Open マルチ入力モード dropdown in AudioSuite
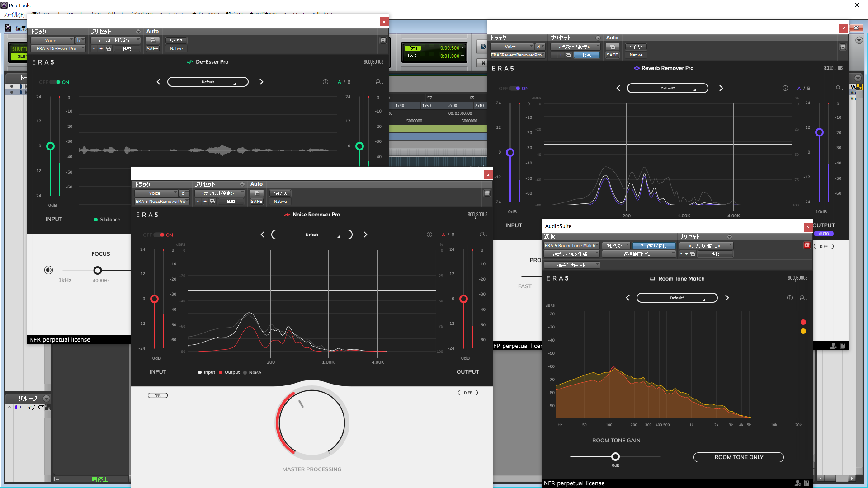This screenshot has height=488, width=868. click(x=572, y=265)
